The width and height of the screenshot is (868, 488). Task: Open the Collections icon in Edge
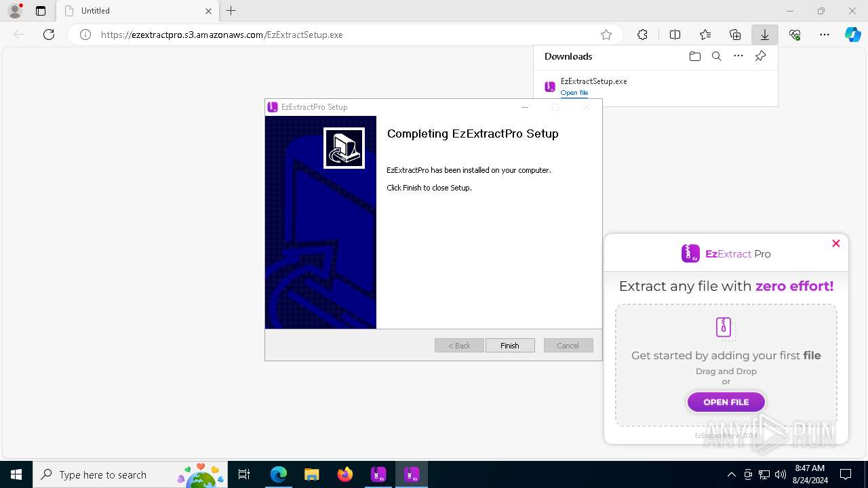pos(735,35)
